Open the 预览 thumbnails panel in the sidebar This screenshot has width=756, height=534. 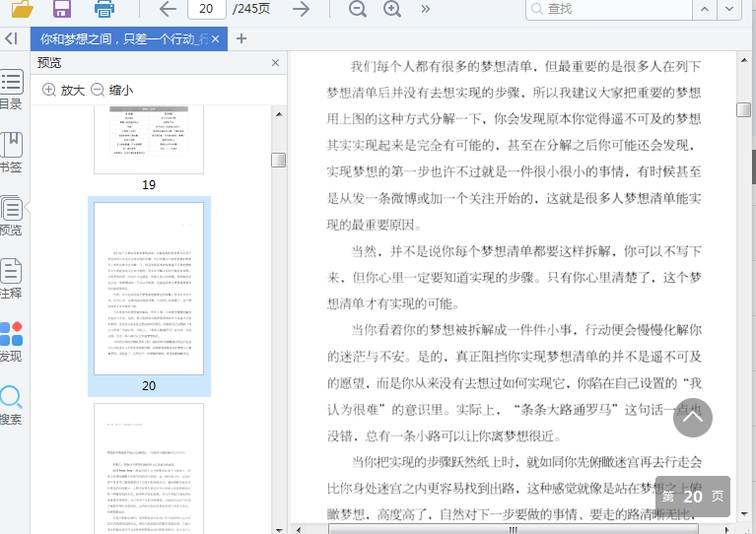11,216
